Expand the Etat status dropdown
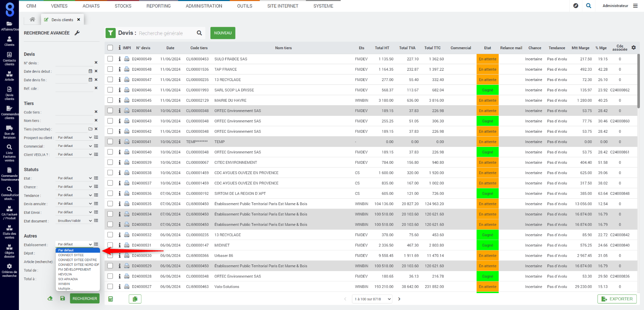The width and height of the screenshot is (644, 310). point(74,178)
